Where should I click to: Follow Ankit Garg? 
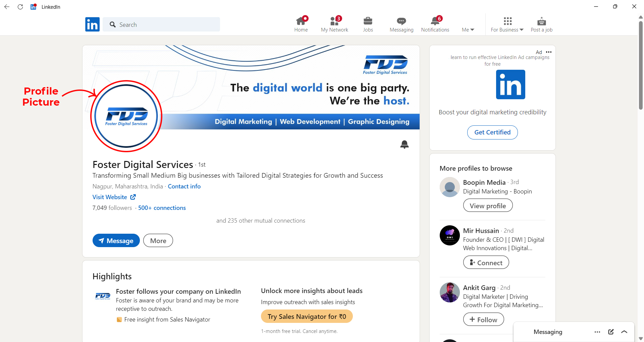point(483,320)
